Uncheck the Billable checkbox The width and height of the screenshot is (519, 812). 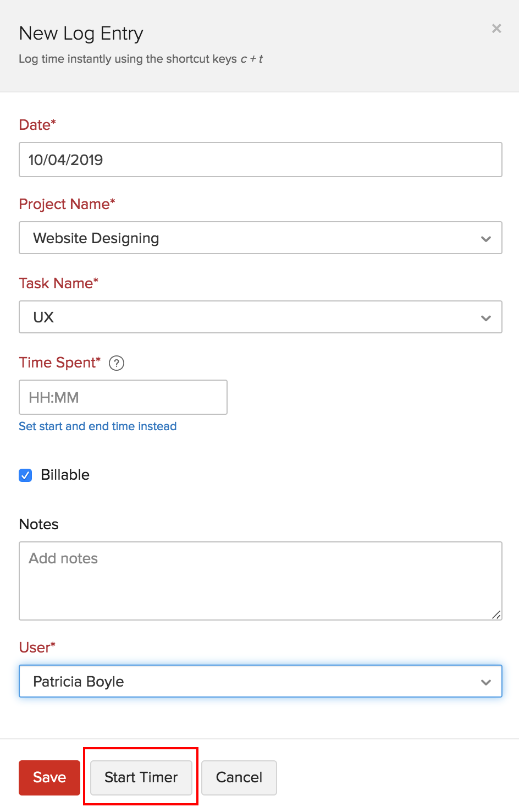(25, 475)
